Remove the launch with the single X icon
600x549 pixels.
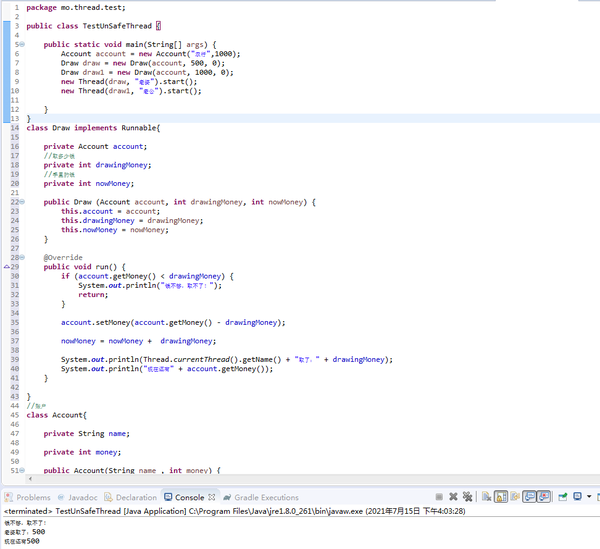point(453,497)
